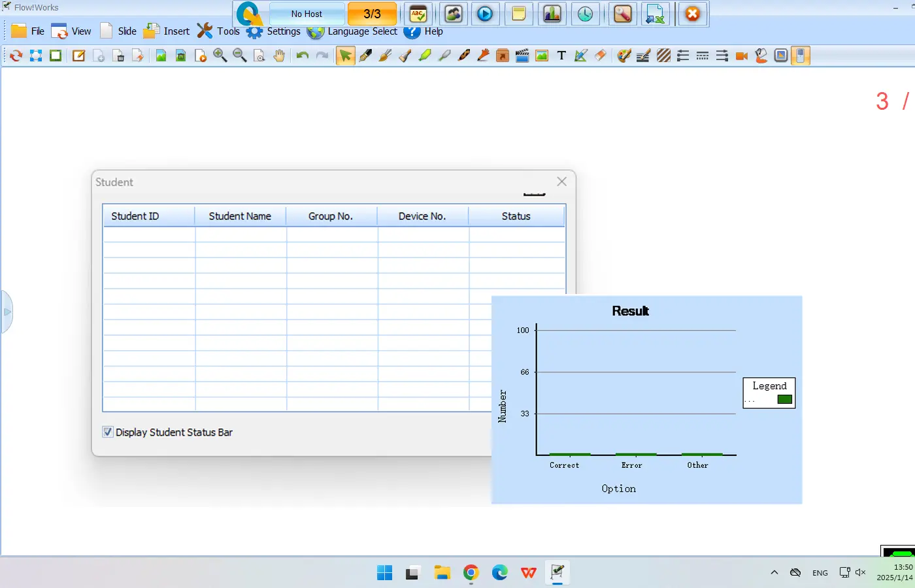Click the clear page eraser icon
Screen dimensions: 915x588
pos(138,56)
